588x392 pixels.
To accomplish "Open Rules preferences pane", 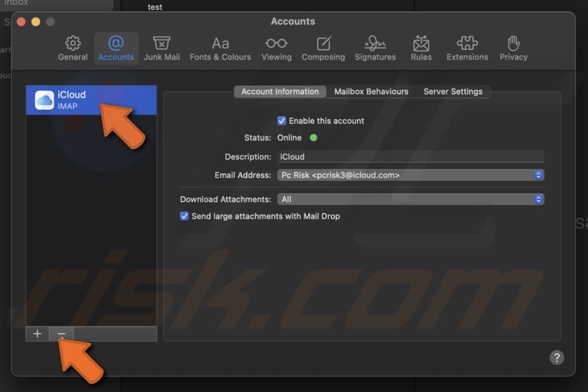I will 421,48.
